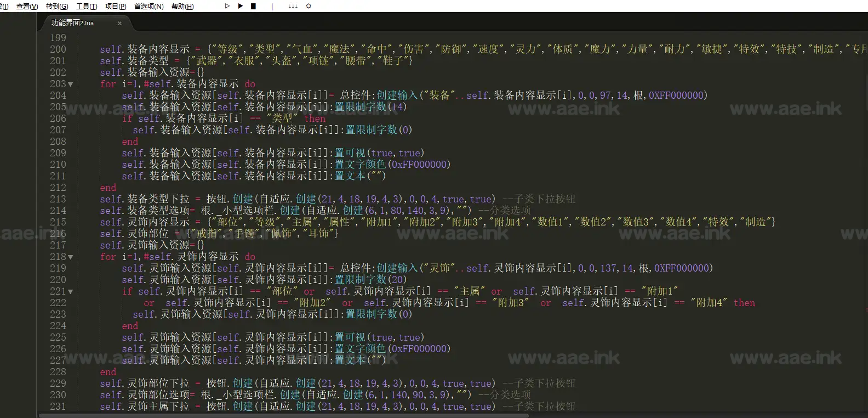
Task: Click the three-dots icon in the toolbar
Action: click(293, 6)
